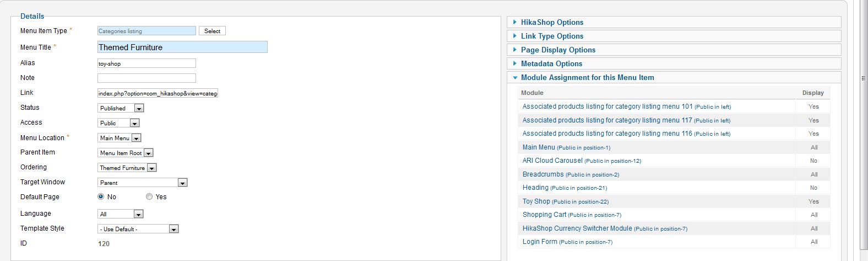Click the empty Note input field
This screenshot has height=261, width=868.
point(147,78)
